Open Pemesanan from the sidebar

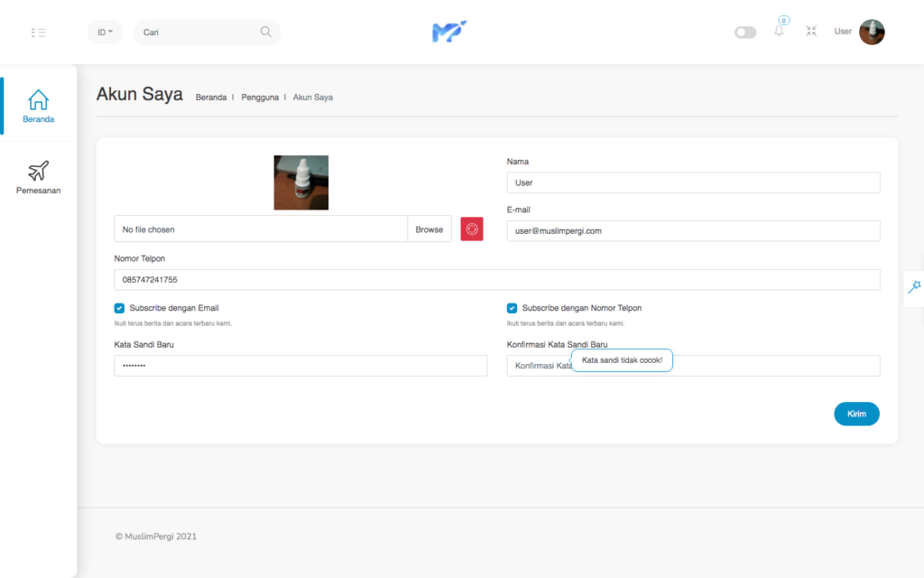click(x=39, y=177)
